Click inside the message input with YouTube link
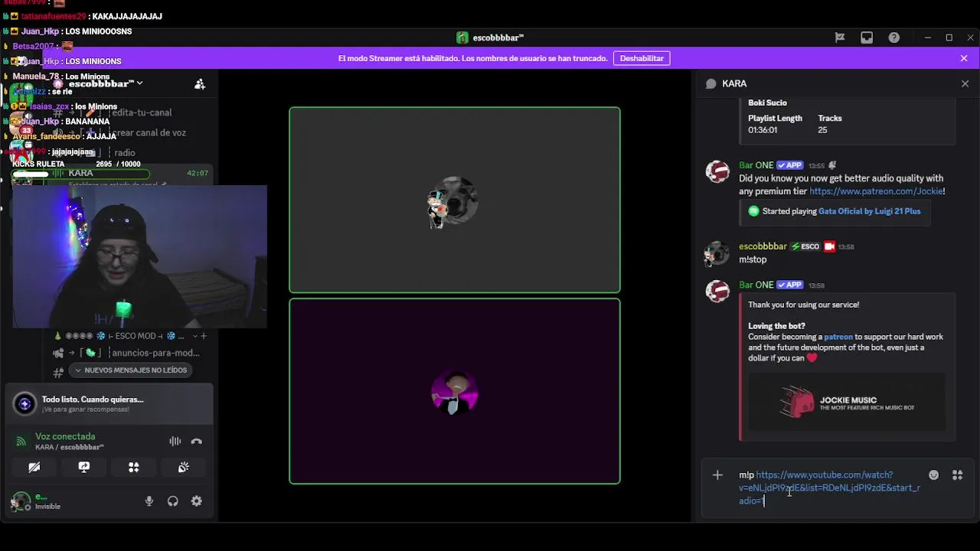This screenshot has height=551, width=980. tap(829, 487)
